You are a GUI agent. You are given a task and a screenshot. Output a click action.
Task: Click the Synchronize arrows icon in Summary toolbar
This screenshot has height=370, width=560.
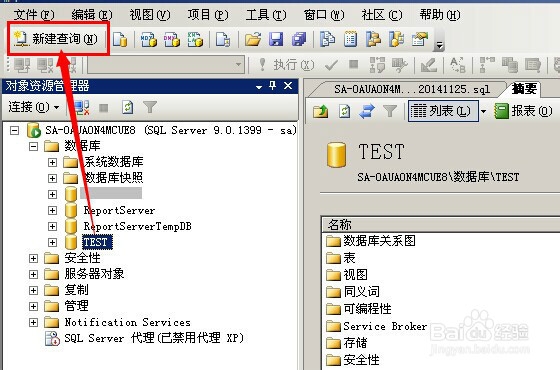pos(367,111)
